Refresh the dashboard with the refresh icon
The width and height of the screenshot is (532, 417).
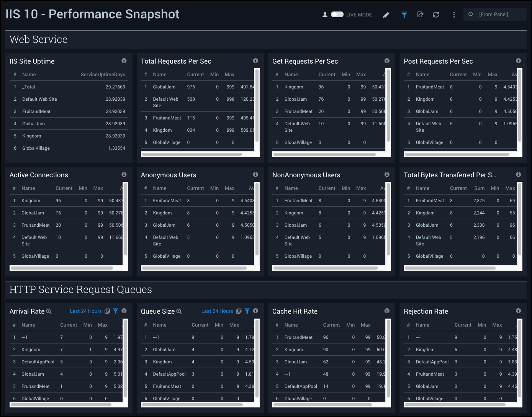click(436, 15)
